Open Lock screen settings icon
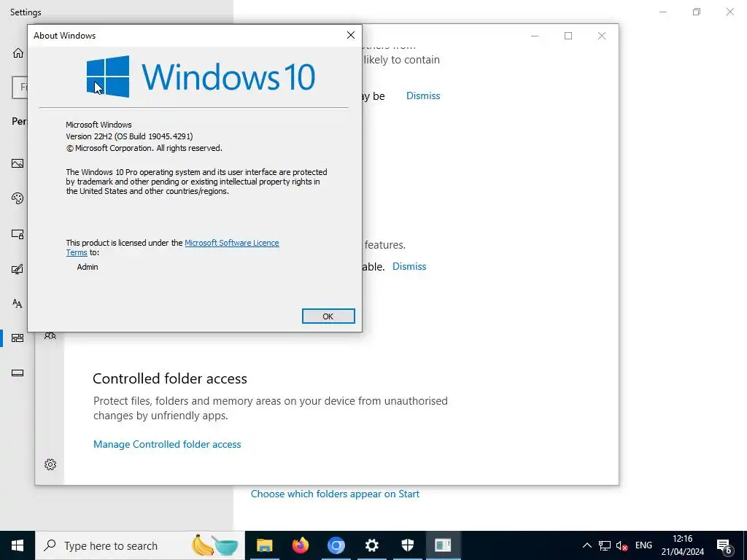 (x=18, y=234)
